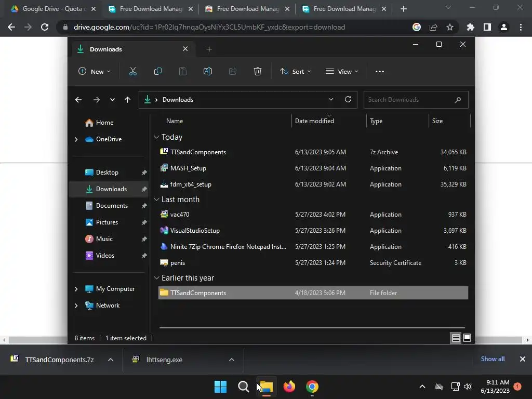This screenshot has height=399, width=532.
Task: Collapse the Last month group
Action: click(x=156, y=199)
